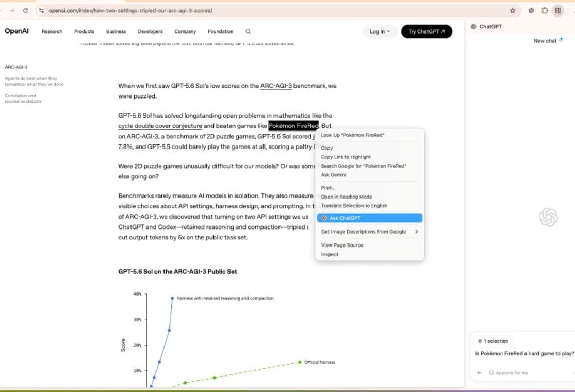Open the Foundation nav link

pyautogui.click(x=220, y=31)
